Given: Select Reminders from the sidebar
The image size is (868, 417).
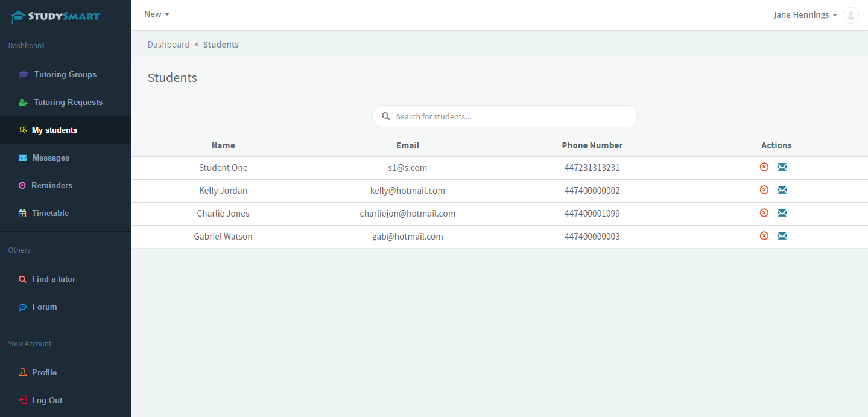Looking at the screenshot, I should tap(51, 186).
